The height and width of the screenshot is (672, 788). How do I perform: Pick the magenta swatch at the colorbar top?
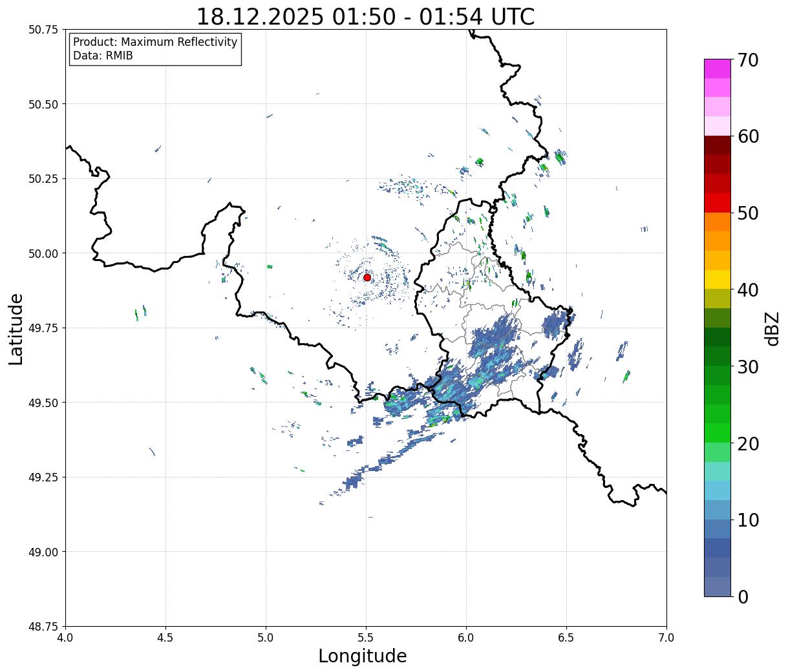[718, 68]
